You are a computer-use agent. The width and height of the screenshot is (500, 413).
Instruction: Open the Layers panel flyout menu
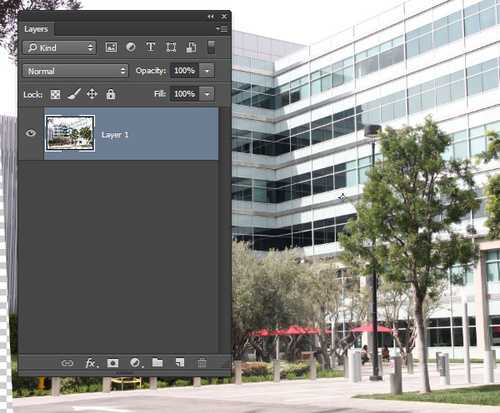point(222,29)
